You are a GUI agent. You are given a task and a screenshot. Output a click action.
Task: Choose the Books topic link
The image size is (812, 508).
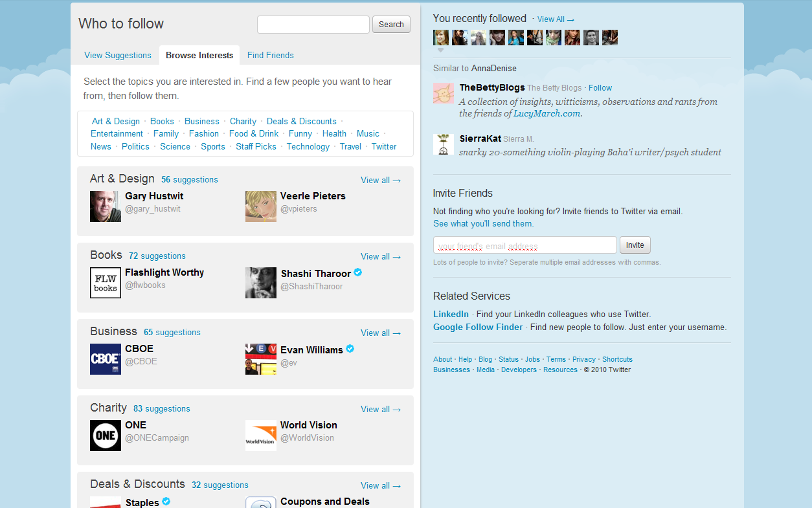pos(162,121)
